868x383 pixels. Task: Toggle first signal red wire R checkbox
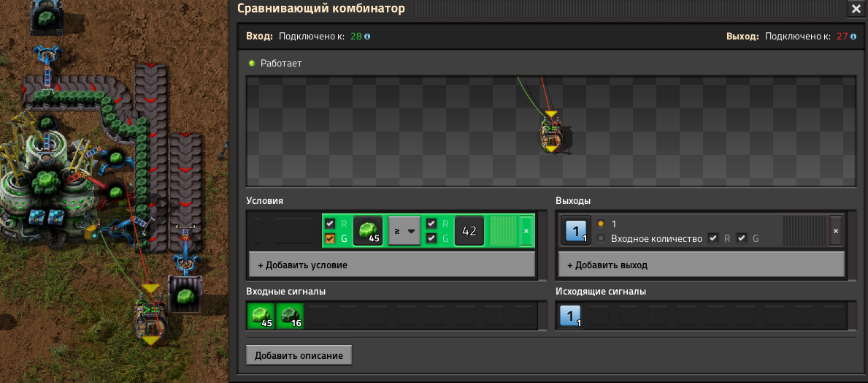(x=331, y=224)
